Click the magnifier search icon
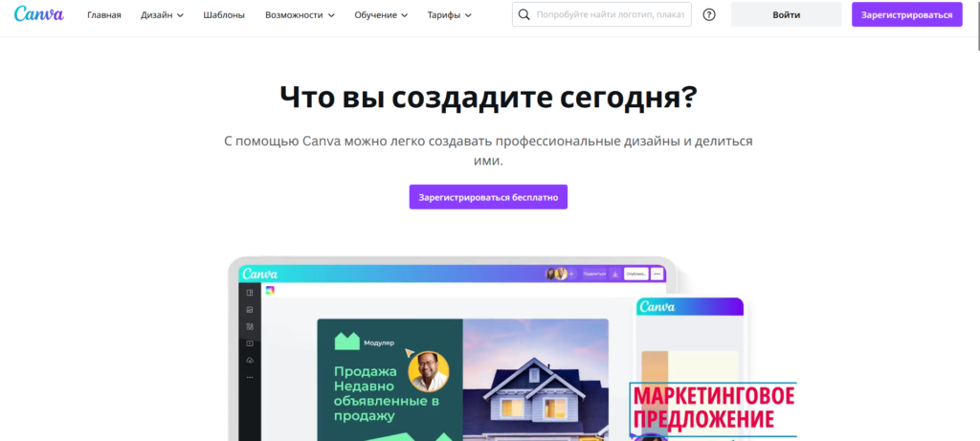The width and height of the screenshot is (980, 441). click(x=524, y=14)
